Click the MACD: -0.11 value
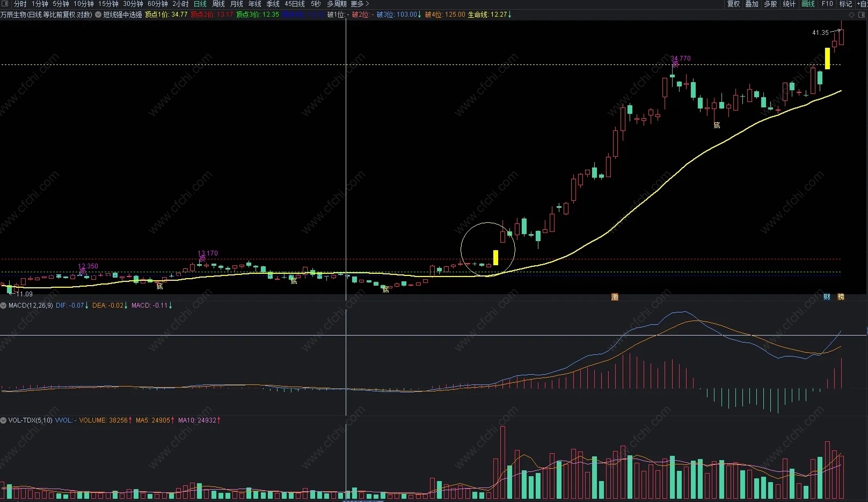This screenshot has height=502, width=868. click(152, 305)
